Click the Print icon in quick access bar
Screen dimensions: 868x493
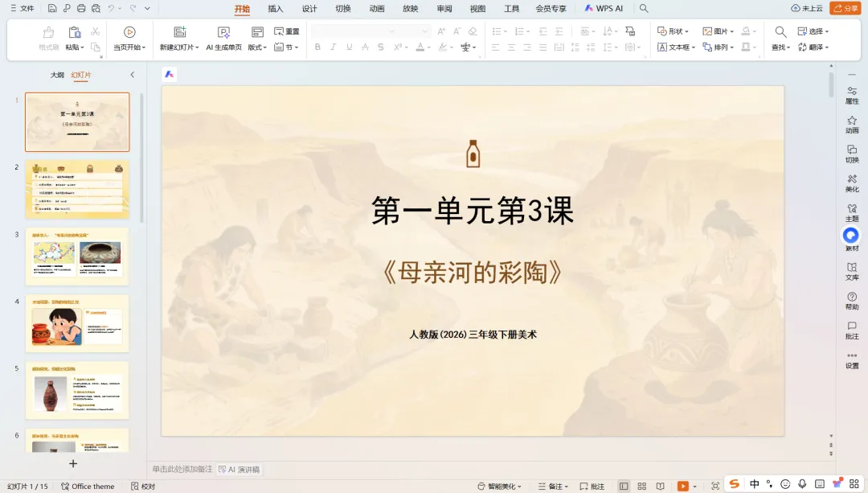(81, 8)
